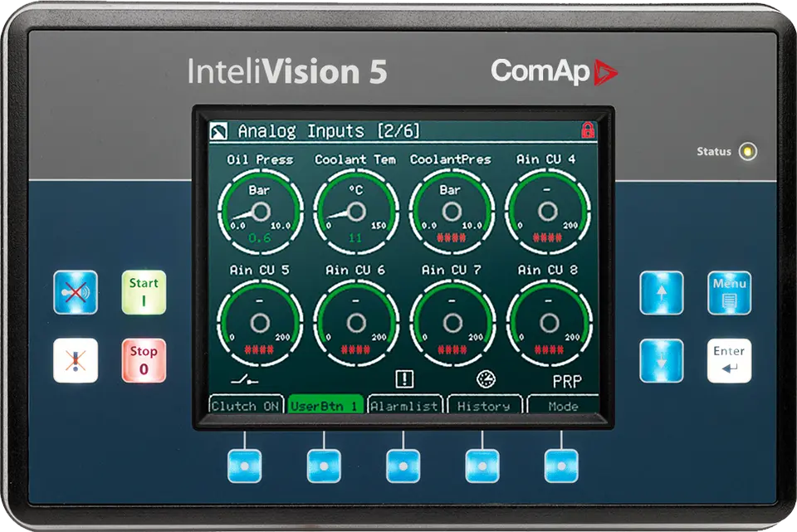Click the Coolant Tem gauge
The height and width of the screenshot is (532, 797).
coord(356,212)
